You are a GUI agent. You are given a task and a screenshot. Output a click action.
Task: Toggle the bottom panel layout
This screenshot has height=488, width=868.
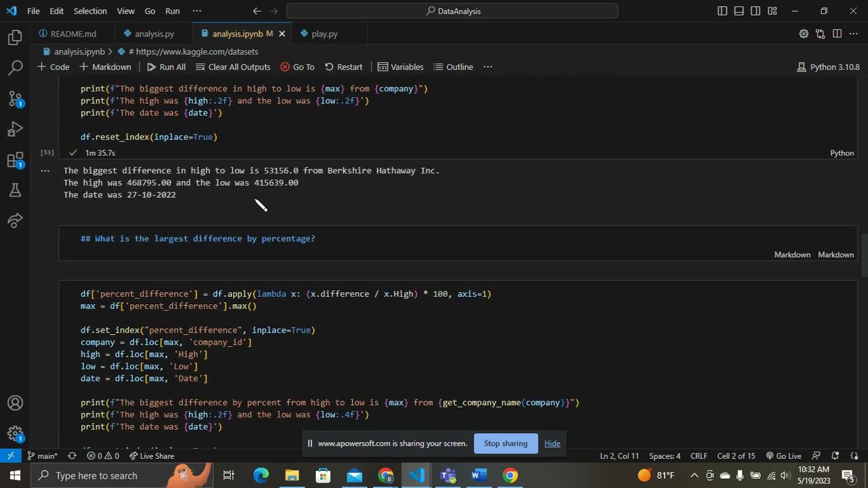point(739,11)
